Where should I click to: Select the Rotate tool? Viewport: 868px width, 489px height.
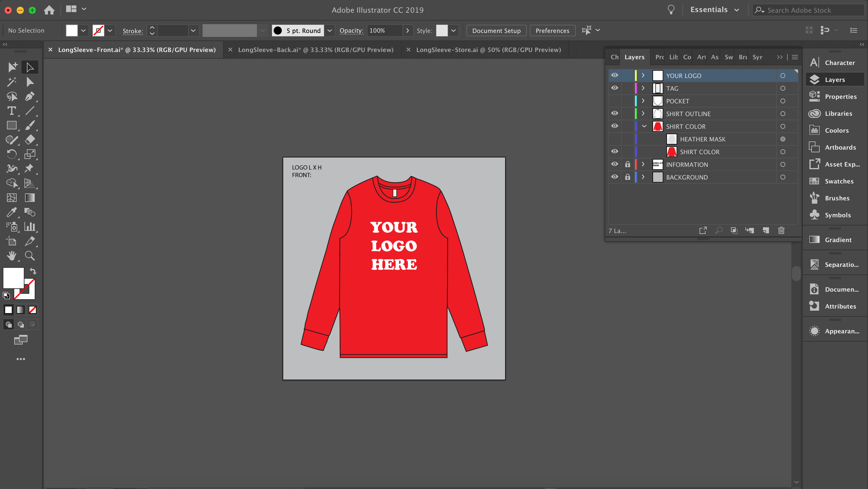pyautogui.click(x=11, y=154)
